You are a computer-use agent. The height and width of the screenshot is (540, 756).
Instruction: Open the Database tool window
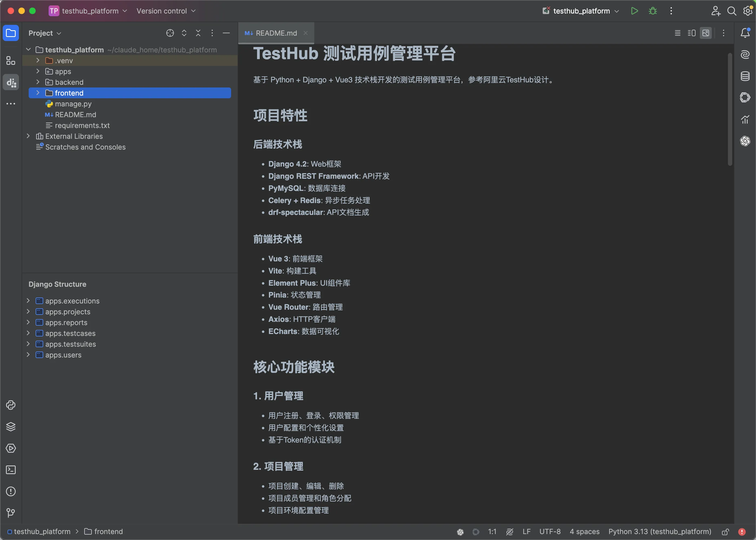point(745,76)
